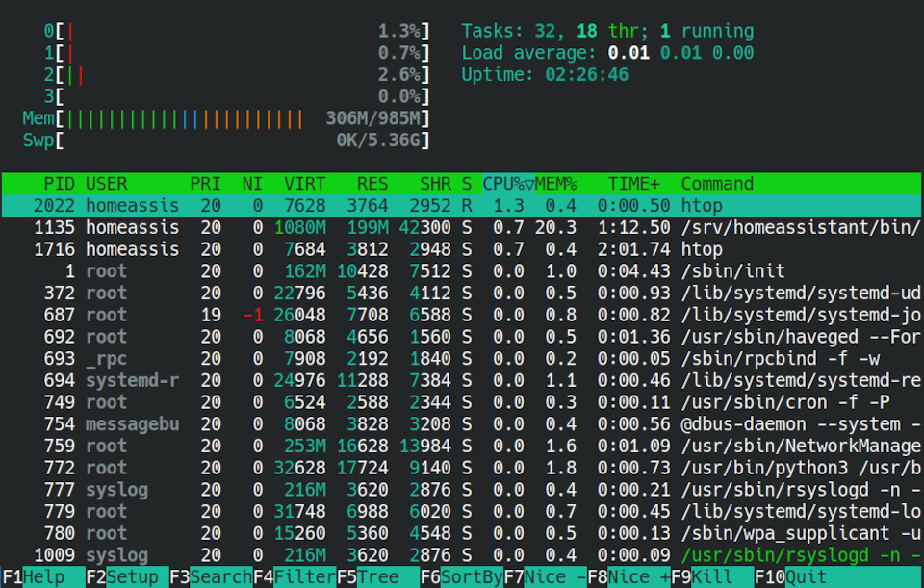Click the CPU 2 usage meter showing 2.6%

tap(237, 75)
